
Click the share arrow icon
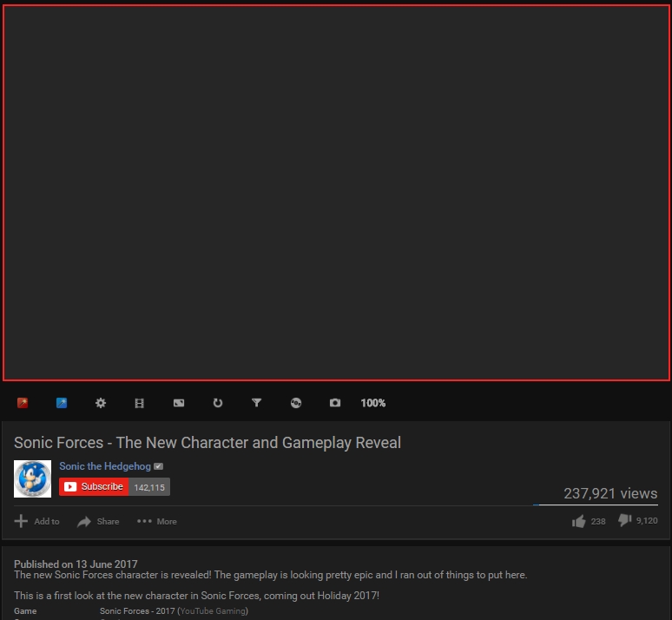tap(84, 521)
